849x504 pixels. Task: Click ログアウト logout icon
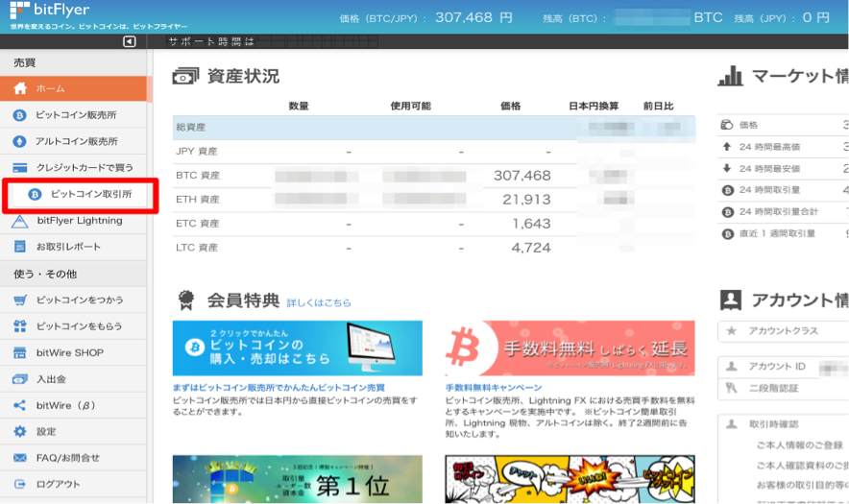19,484
